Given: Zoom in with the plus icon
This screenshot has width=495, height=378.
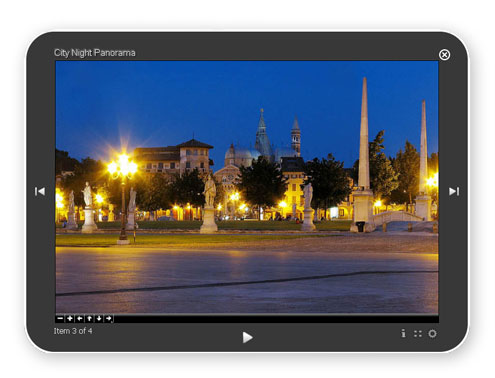Looking at the screenshot, I should [x=70, y=319].
